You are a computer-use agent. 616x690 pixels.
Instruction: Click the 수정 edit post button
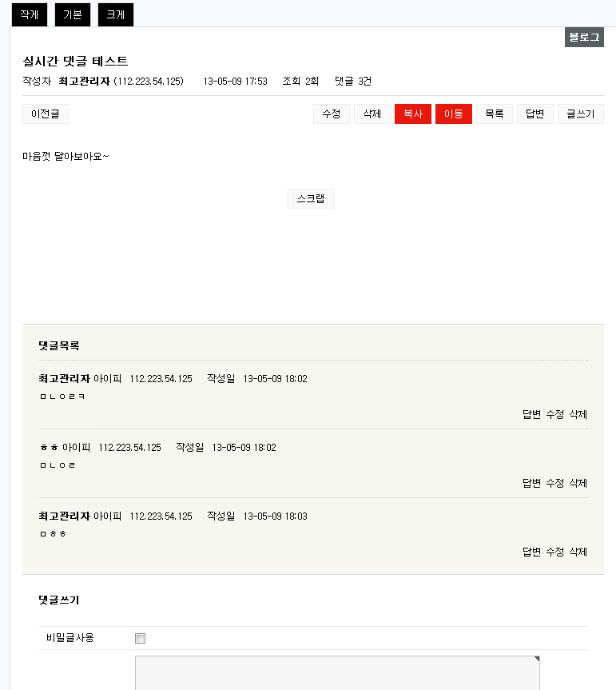coord(332,114)
